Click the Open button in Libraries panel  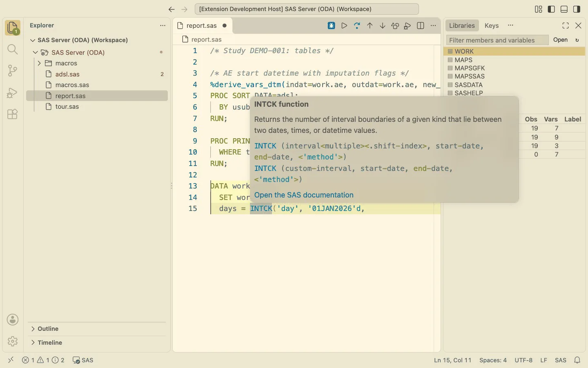pyautogui.click(x=560, y=40)
